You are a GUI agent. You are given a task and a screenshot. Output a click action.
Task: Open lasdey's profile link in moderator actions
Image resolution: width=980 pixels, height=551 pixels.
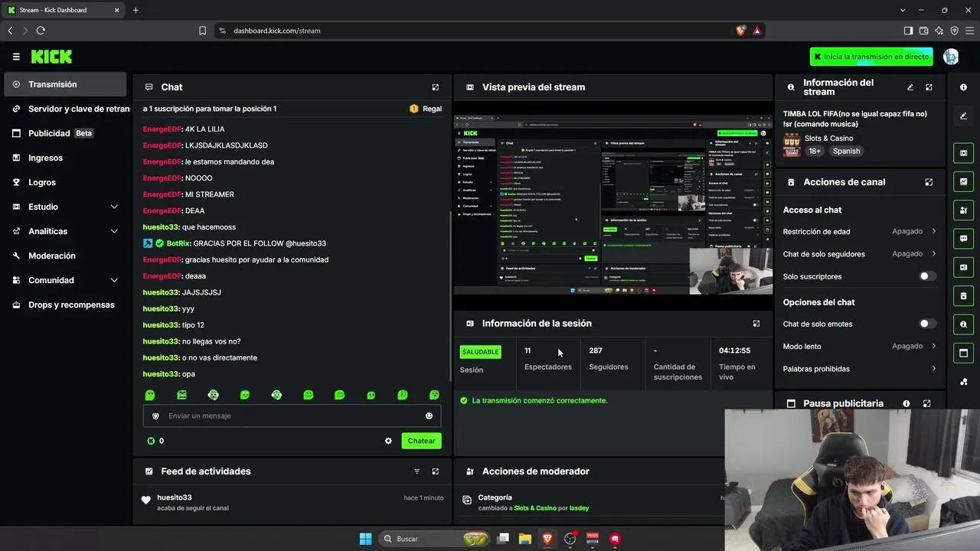[579, 508]
